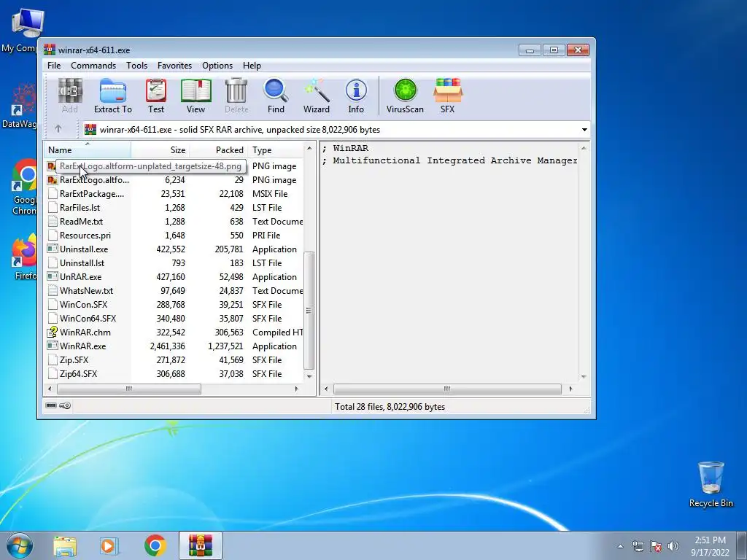This screenshot has width=747, height=560.
Task: Click the comment pane horizontal scrollbar thumb
Action: pos(447,389)
